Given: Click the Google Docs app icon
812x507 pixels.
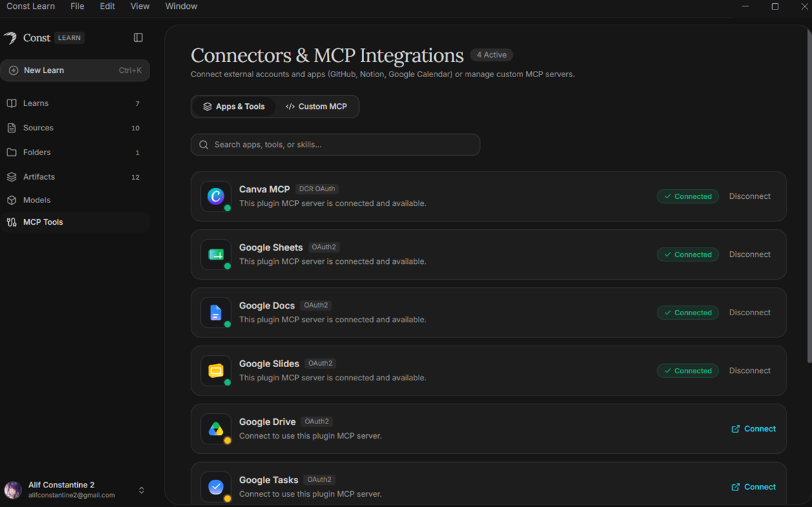Looking at the screenshot, I should pos(216,313).
